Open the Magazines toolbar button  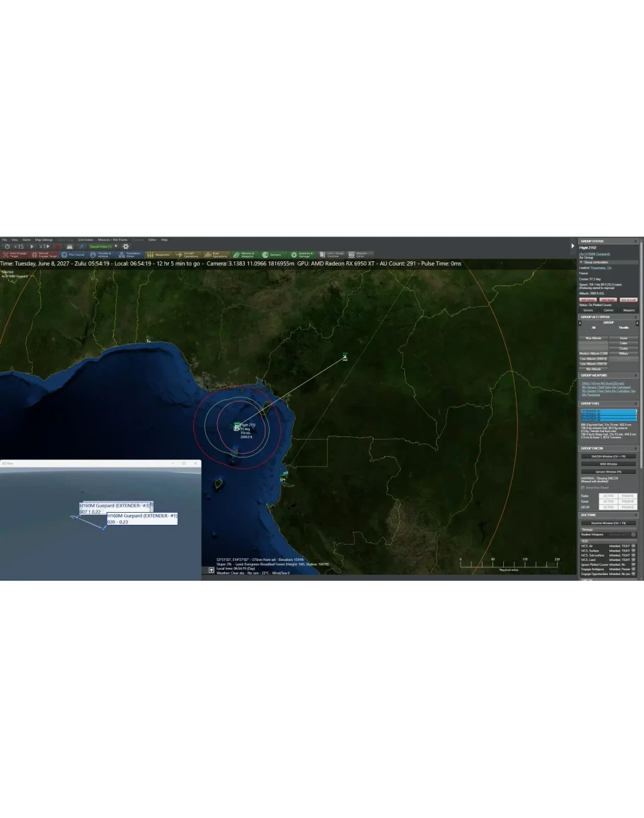coord(159,254)
